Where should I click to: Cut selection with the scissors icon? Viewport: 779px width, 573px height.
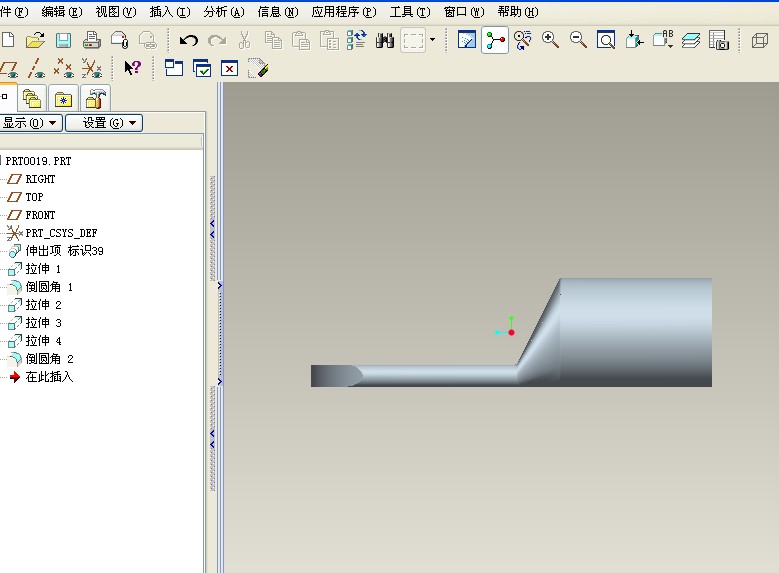(x=244, y=40)
